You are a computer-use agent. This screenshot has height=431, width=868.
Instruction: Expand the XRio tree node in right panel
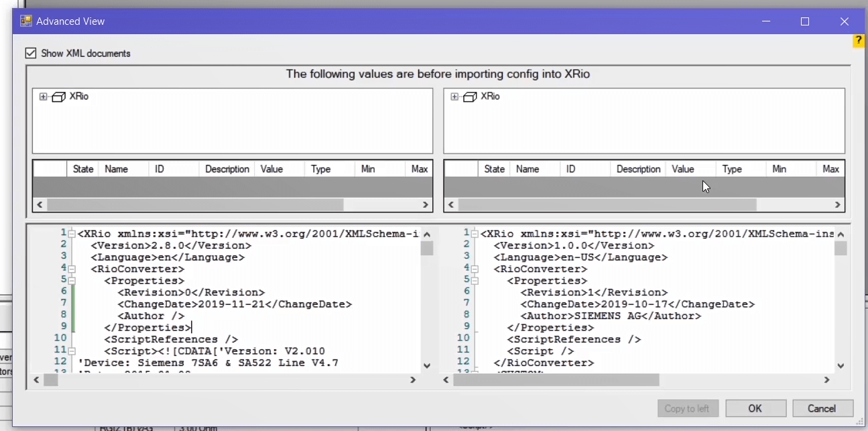coord(454,97)
